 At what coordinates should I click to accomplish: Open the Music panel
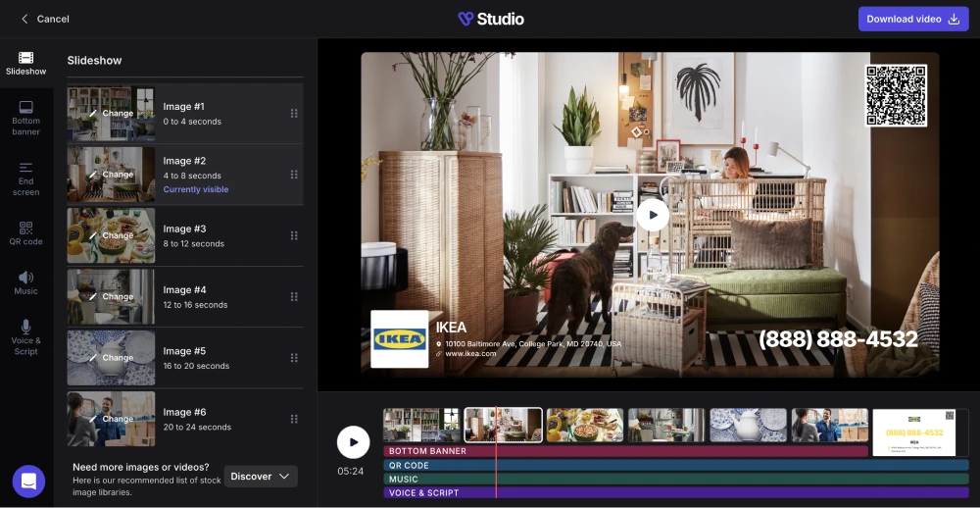tap(26, 282)
